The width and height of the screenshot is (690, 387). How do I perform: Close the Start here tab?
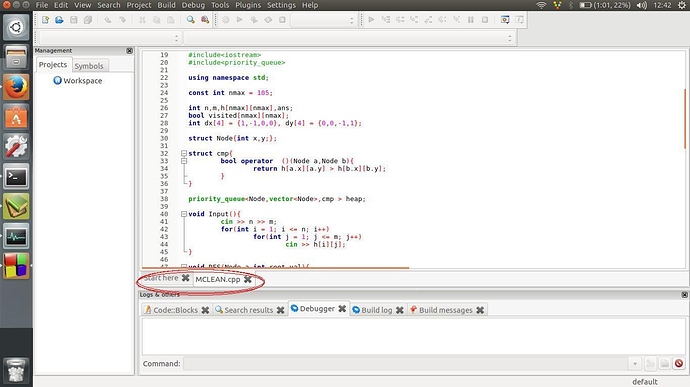186,278
